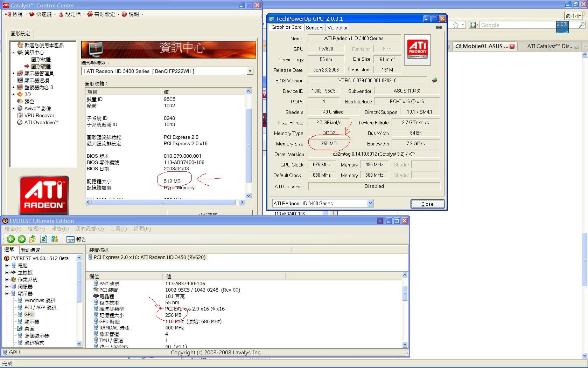Expand 3D node in Catalyst tree
Viewport: 588px width, 368px height.
[14, 94]
